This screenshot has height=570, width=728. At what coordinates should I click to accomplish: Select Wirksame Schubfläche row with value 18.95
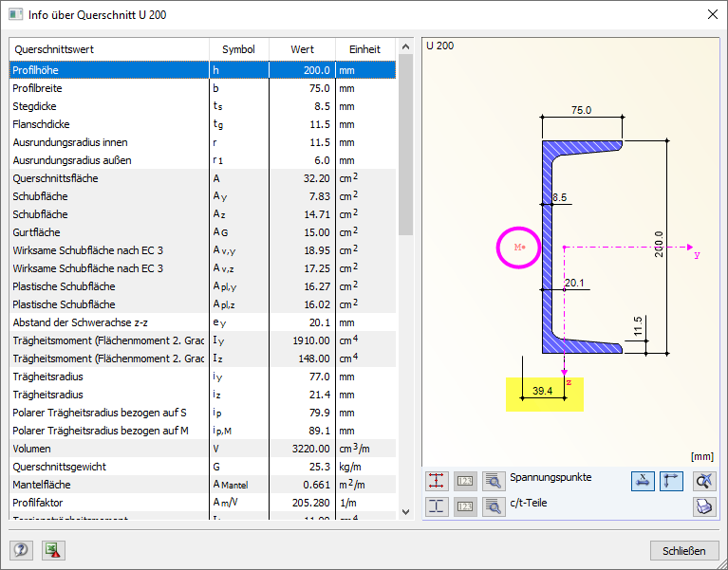pyautogui.click(x=202, y=250)
